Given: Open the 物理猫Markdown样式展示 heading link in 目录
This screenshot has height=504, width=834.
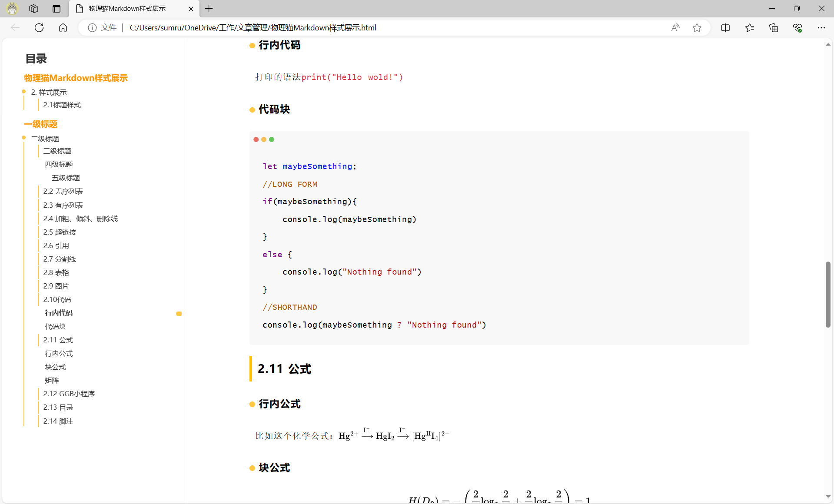Looking at the screenshot, I should (x=75, y=78).
